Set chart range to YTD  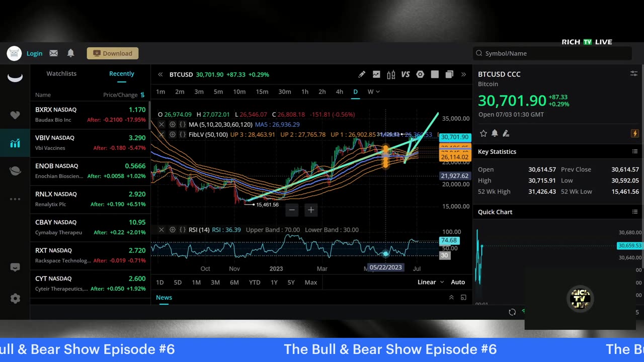pos(255,282)
